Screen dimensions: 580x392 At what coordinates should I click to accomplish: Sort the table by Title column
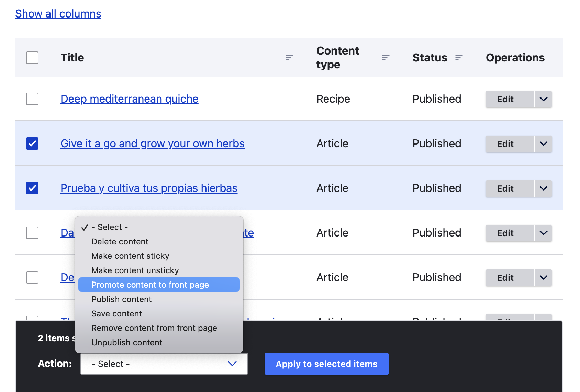pyautogui.click(x=289, y=57)
